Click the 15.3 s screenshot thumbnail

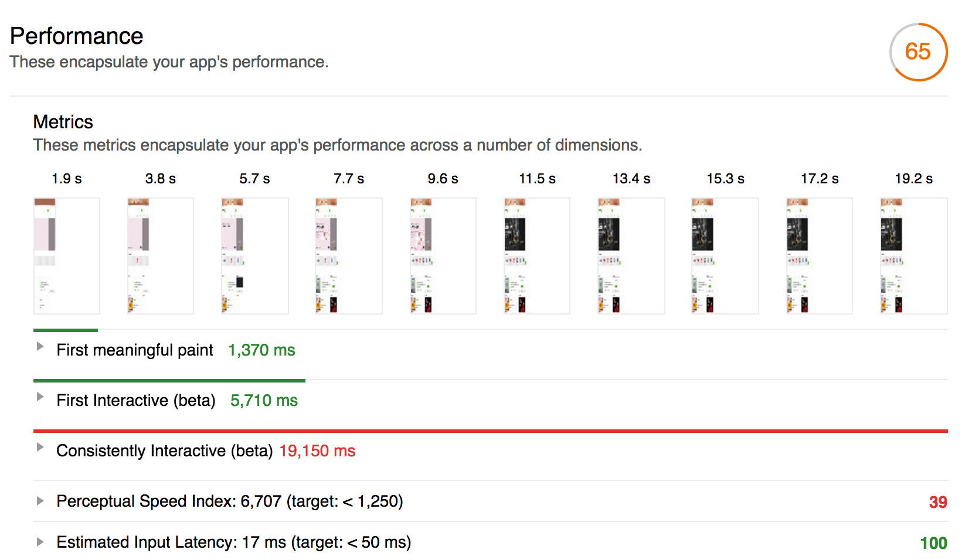(x=725, y=255)
